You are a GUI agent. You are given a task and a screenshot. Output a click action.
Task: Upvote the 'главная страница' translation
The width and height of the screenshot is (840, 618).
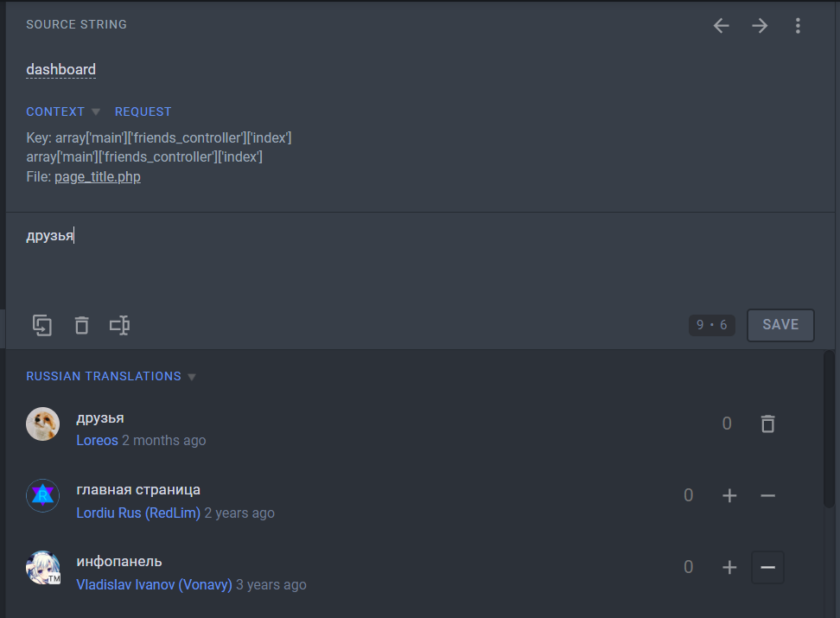pyautogui.click(x=729, y=495)
